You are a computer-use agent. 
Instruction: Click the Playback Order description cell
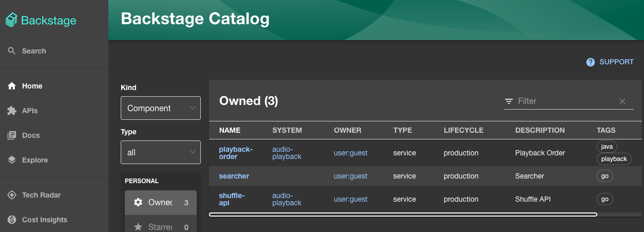[x=540, y=153]
